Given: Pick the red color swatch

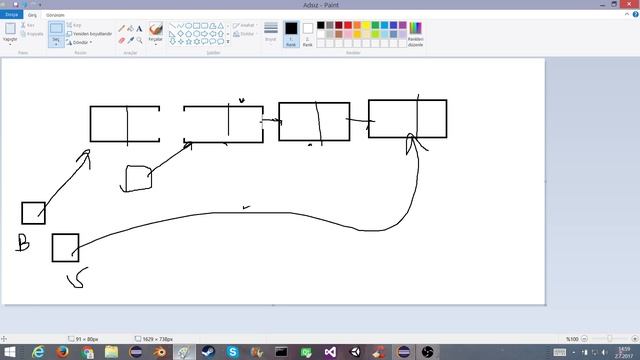Looking at the screenshot, I should point(348,25).
